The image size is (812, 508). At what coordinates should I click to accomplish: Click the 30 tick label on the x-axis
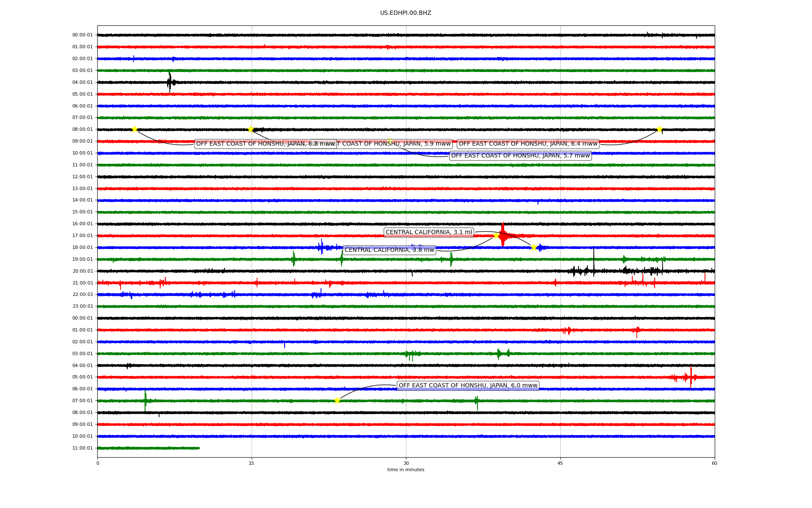(x=406, y=463)
